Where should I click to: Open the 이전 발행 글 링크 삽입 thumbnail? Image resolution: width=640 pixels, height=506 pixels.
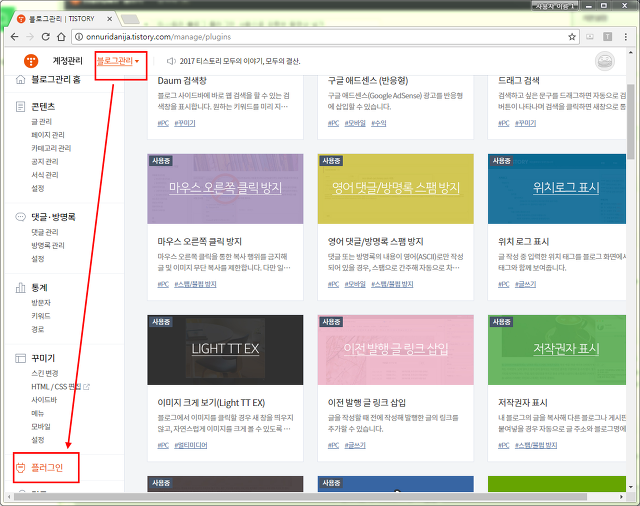(x=396, y=350)
